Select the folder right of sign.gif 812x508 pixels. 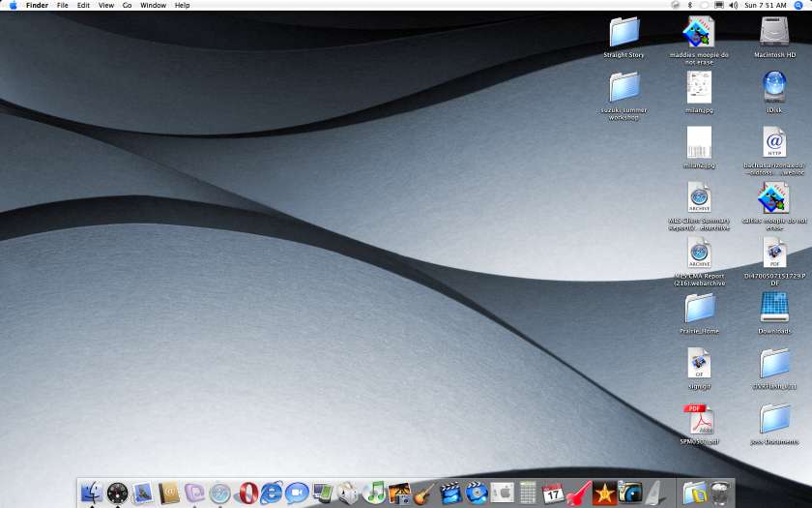(x=774, y=363)
